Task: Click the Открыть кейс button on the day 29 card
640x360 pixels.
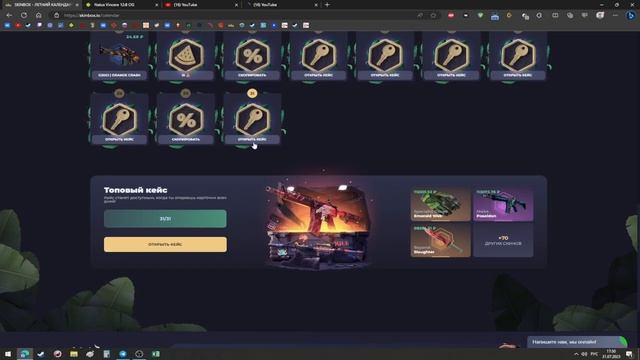Action: click(119, 140)
